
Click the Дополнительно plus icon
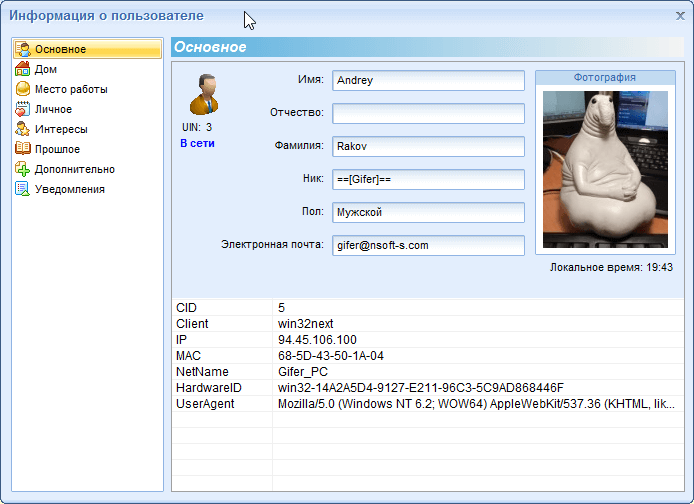[23, 169]
